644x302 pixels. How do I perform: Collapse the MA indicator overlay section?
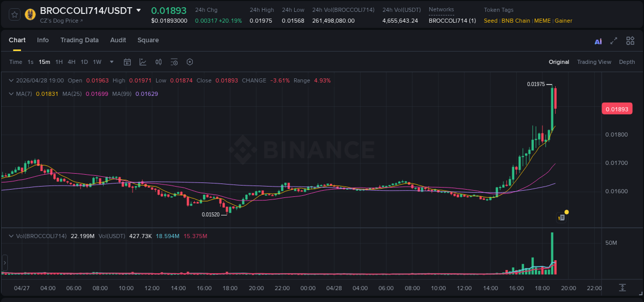pos(11,94)
